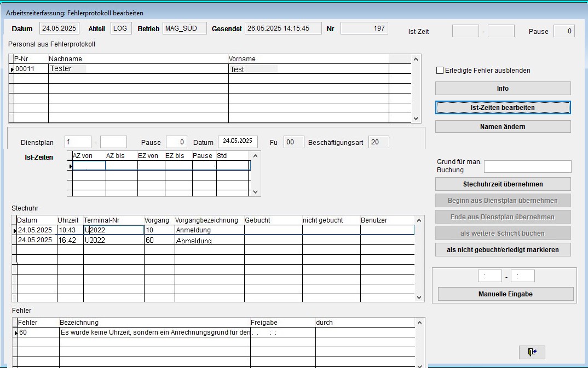
Task: Select the Vorname cell 'Test'
Action: pyautogui.click(x=309, y=69)
